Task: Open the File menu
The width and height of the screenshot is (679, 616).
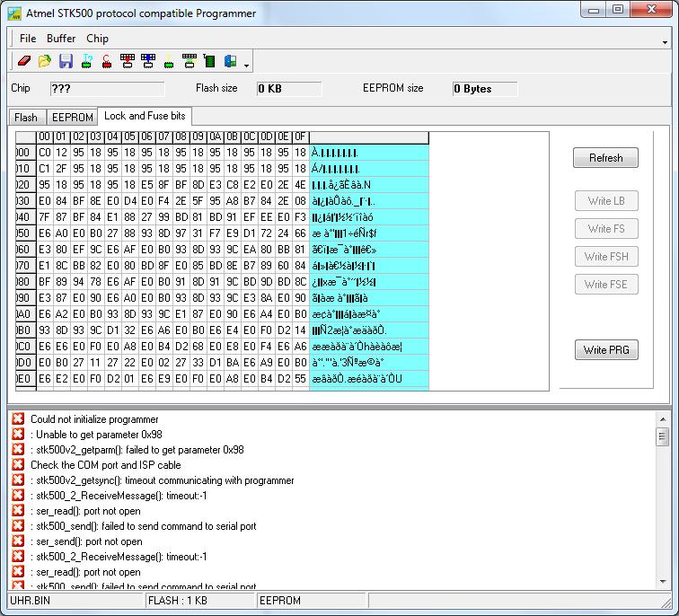Action: pyautogui.click(x=28, y=39)
